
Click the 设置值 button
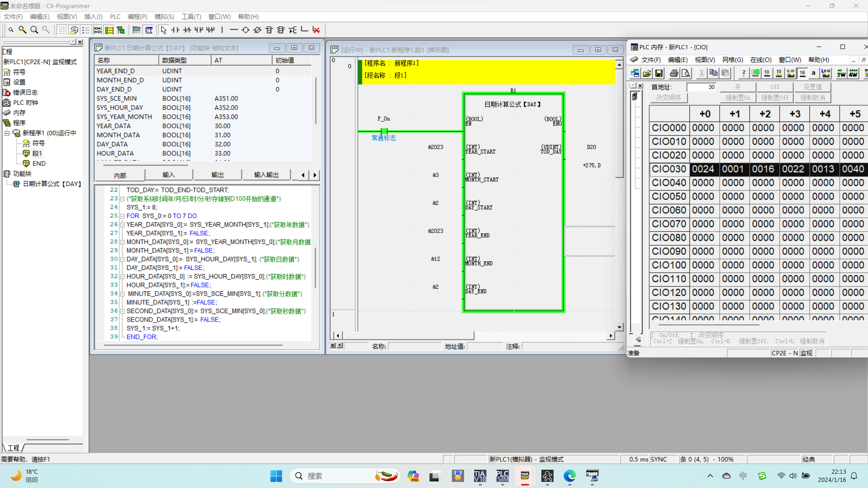pos(812,87)
